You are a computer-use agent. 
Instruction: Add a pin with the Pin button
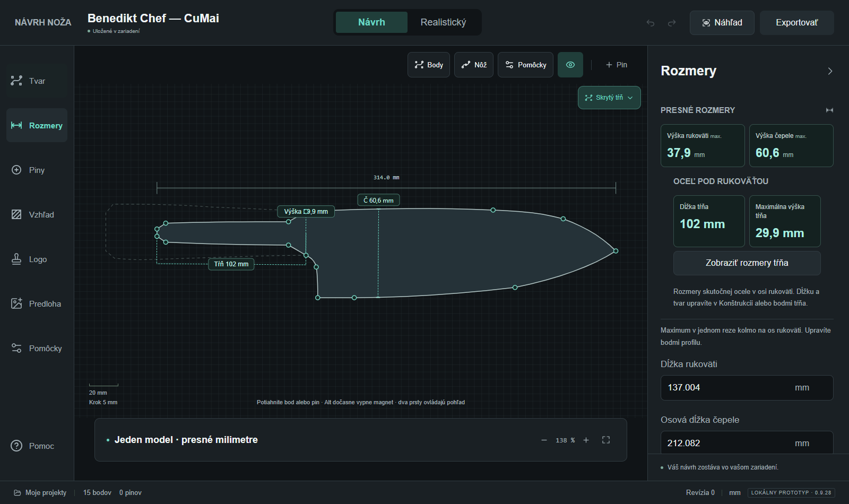617,65
